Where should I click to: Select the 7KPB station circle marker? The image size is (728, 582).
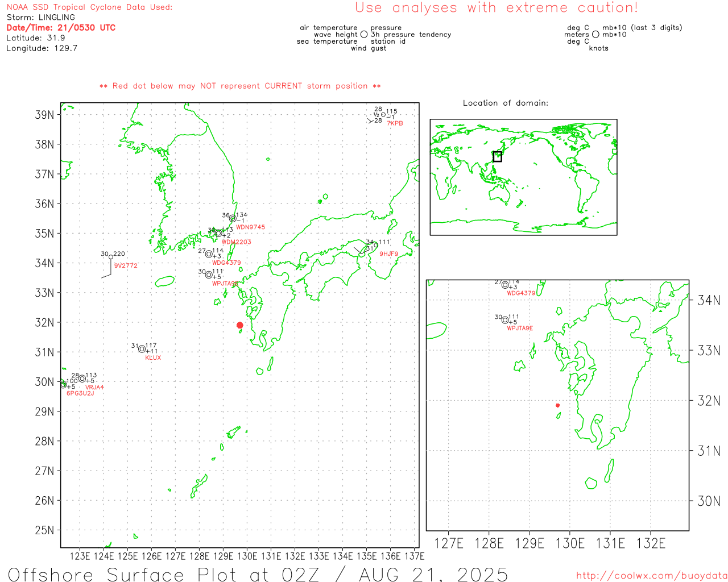(383, 115)
